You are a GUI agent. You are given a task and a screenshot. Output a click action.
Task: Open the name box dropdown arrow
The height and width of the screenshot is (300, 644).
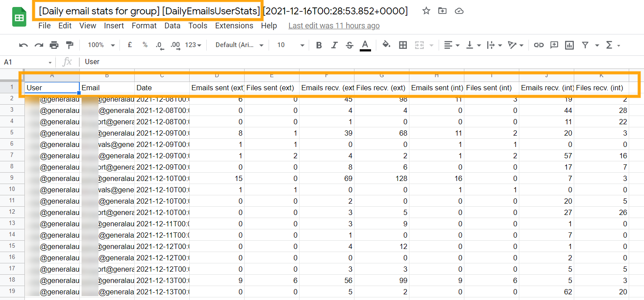(50, 62)
